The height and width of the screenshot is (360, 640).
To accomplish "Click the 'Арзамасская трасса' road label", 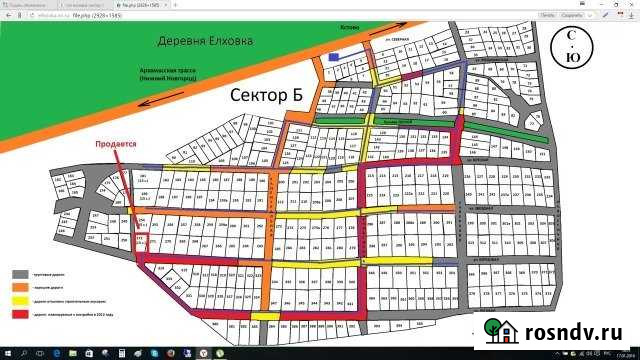I will (168, 74).
